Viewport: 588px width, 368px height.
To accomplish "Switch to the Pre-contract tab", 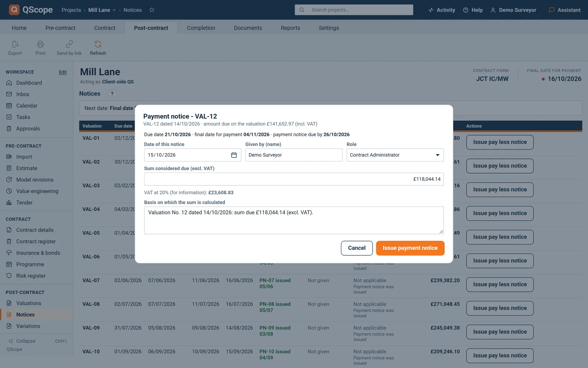I will pos(60,28).
